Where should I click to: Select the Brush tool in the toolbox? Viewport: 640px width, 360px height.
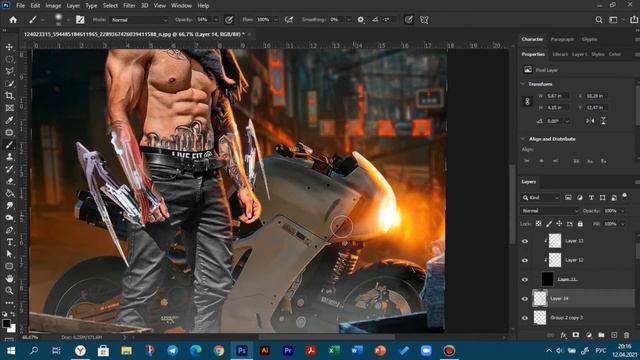coord(9,144)
